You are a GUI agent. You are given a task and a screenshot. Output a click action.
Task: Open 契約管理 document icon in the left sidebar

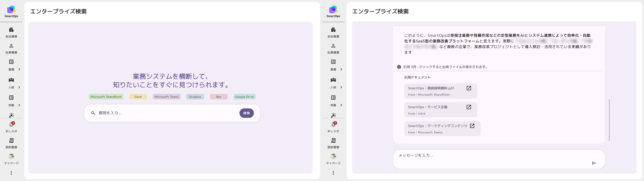click(11, 140)
